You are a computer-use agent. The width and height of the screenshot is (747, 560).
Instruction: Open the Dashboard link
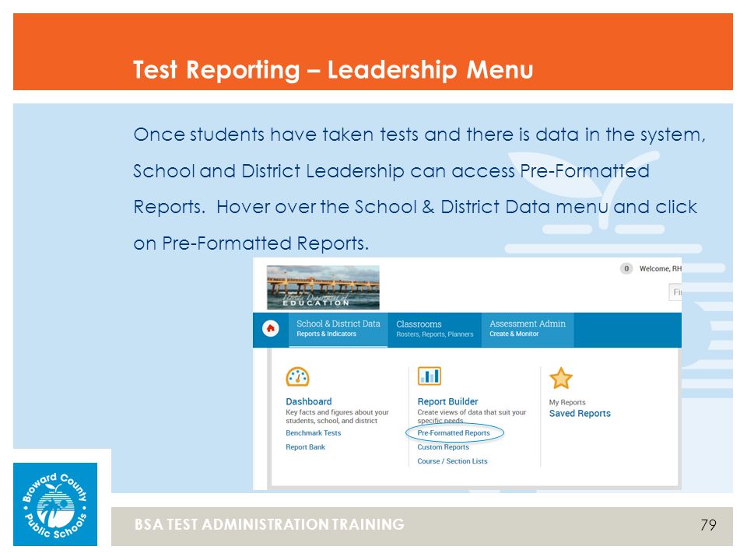pos(309,401)
